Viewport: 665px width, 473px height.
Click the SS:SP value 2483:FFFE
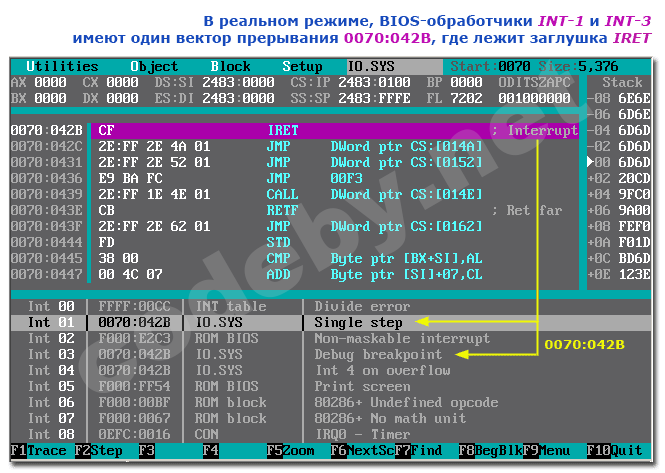point(374,98)
